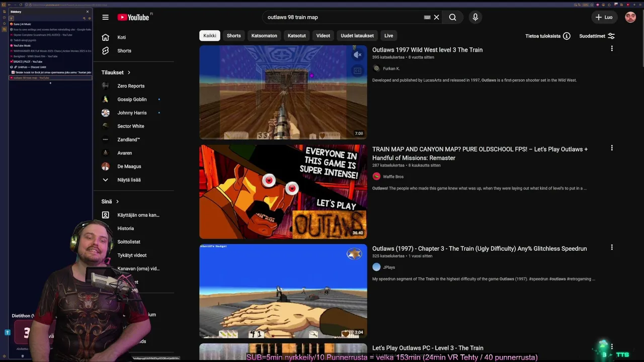The image size is (644, 362).
Task: Select the Katsotut filter chip
Action: tap(297, 36)
